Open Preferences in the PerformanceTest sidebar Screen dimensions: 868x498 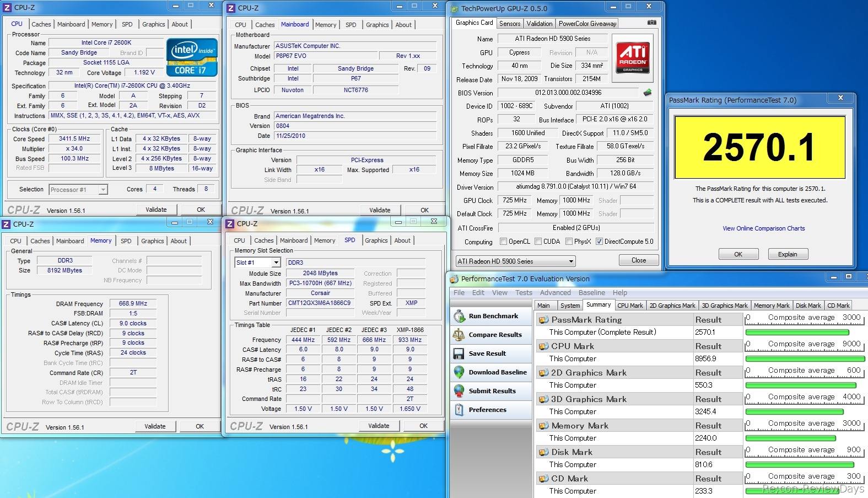pyautogui.click(x=487, y=410)
